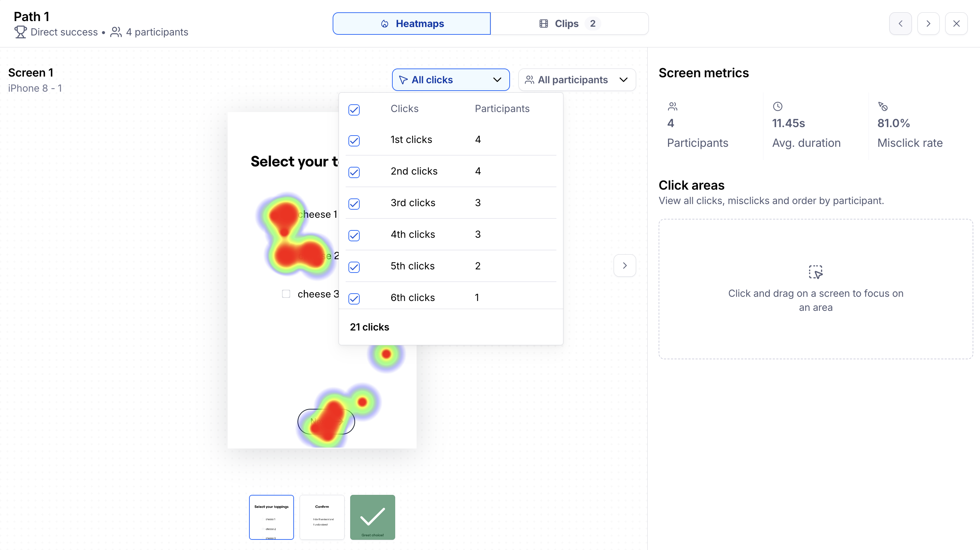Click the Direct success trophy icon
980x550 pixels.
pyautogui.click(x=20, y=32)
